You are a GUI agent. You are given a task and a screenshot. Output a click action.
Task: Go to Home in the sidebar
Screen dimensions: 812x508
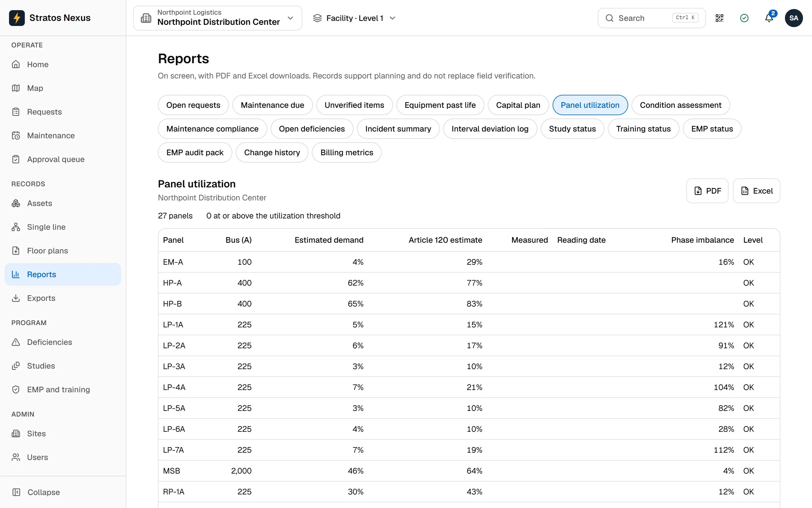[63, 64]
